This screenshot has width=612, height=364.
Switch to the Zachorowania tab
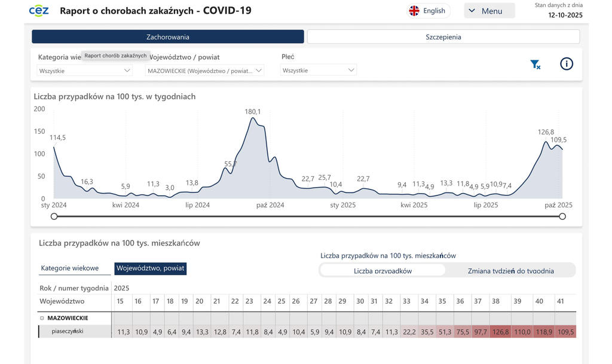[167, 37]
